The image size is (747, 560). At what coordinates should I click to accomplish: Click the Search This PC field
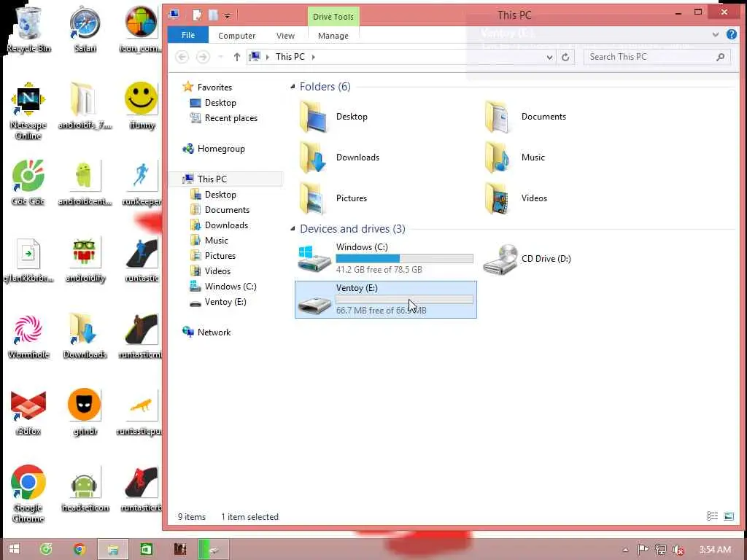(x=657, y=57)
